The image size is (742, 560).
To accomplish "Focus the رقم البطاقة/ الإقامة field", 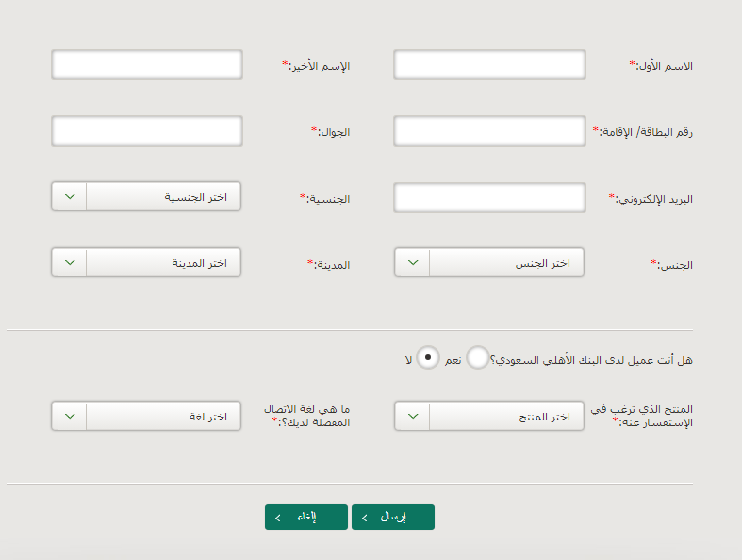I will point(489,131).
